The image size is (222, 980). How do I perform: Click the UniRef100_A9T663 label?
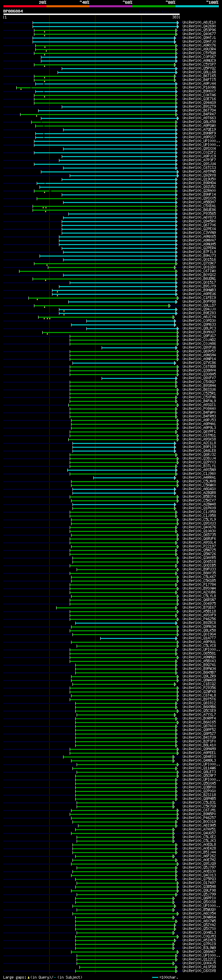click(x=199, y=118)
